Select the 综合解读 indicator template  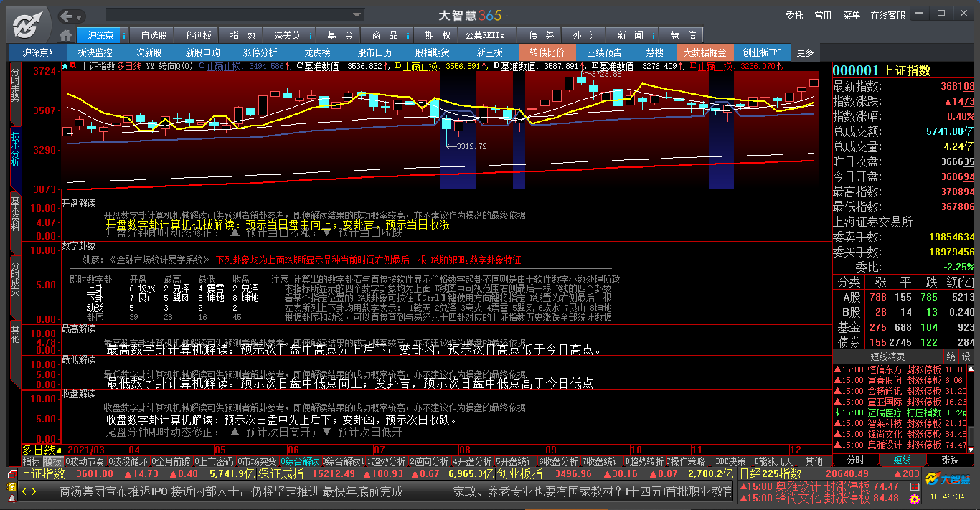[300, 461]
